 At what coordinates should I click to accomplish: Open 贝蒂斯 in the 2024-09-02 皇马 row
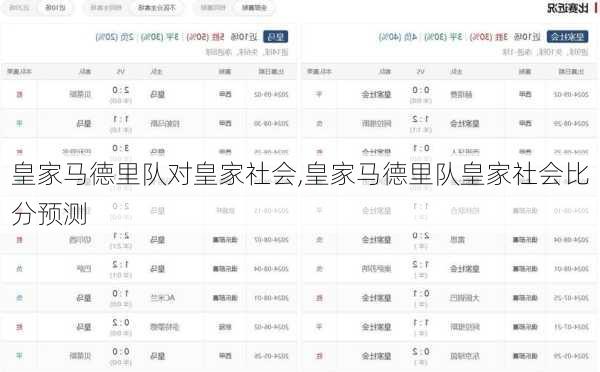coord(80,94)
